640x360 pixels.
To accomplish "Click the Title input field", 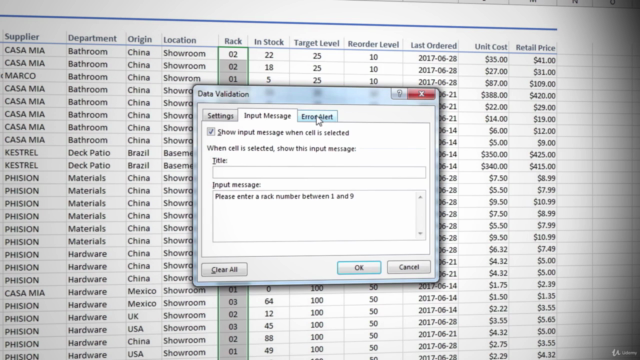I will click(x=319, y=172).
